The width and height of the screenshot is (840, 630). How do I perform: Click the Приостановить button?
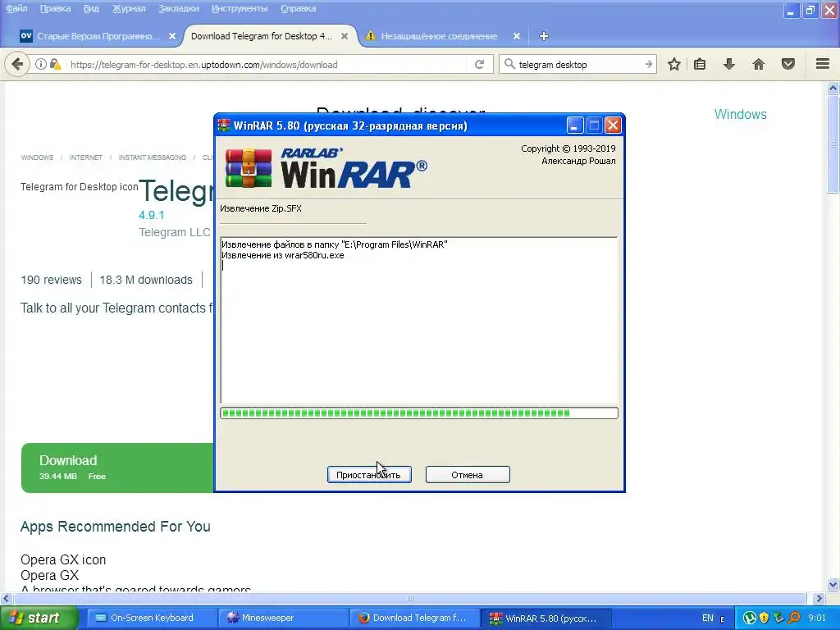(369, 475)
